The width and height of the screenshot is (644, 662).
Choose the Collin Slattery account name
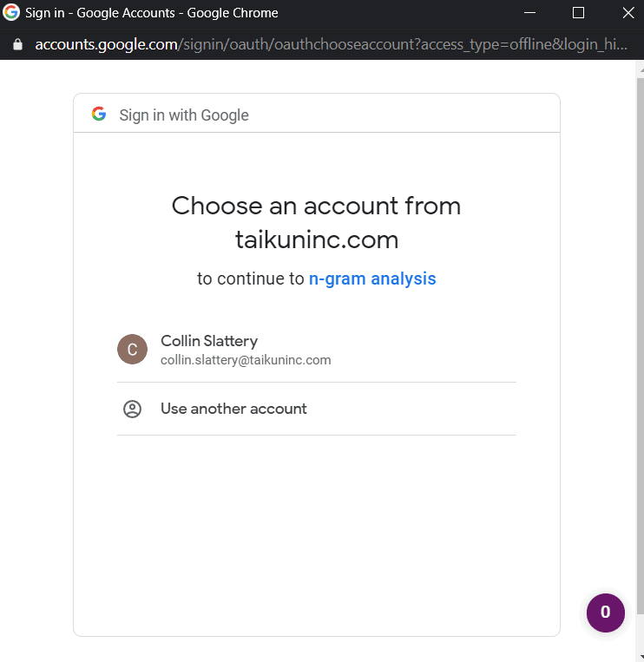[x=209, y=341]
